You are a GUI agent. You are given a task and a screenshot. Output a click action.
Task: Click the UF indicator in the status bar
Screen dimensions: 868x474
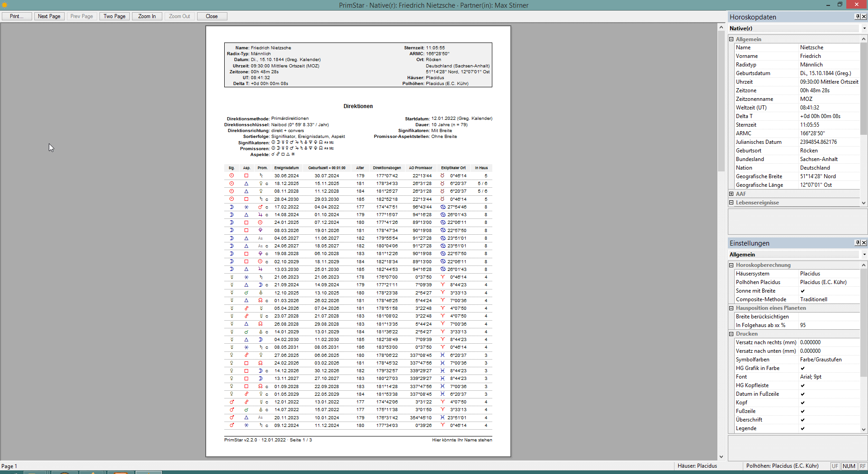[835, 466]
